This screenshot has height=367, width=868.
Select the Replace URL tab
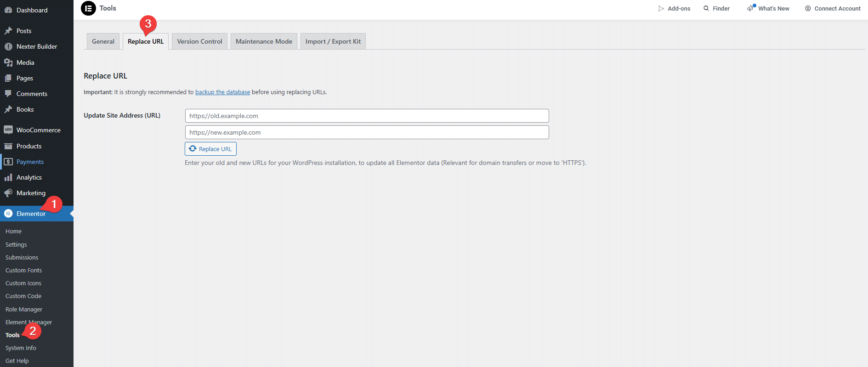[146, 41]
